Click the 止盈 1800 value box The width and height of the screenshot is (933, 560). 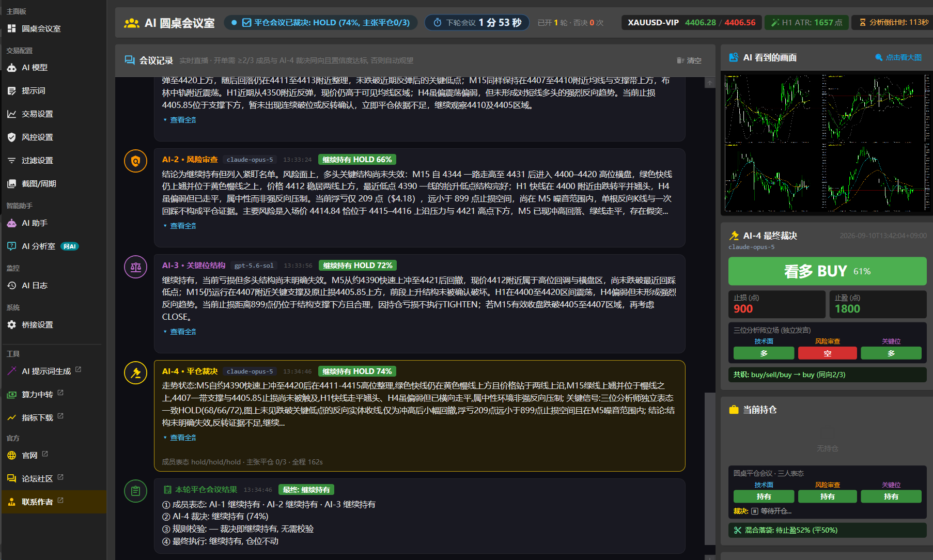(878, 304)
